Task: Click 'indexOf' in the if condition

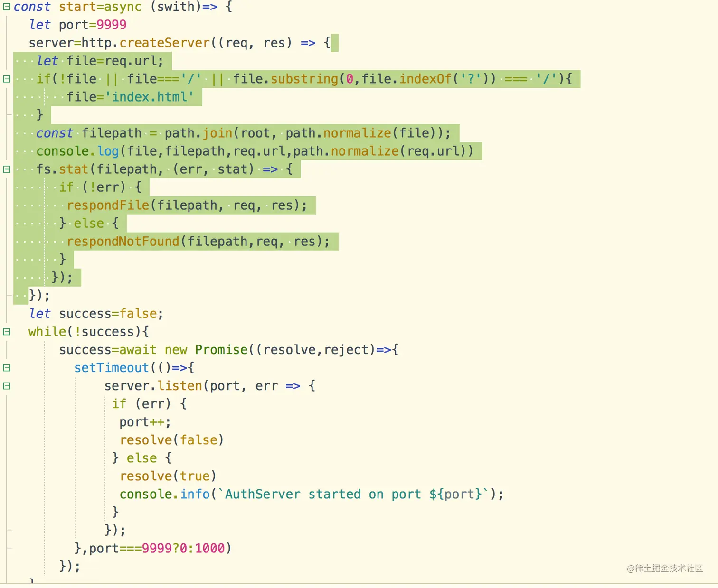Action: (x=425, y=79)
